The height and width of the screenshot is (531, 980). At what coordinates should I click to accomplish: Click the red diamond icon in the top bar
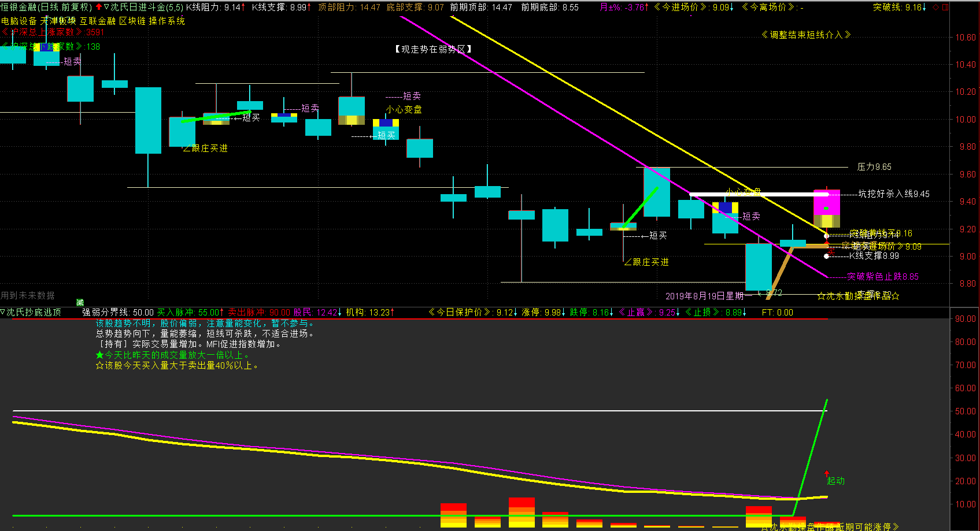[x=935, y=8]
